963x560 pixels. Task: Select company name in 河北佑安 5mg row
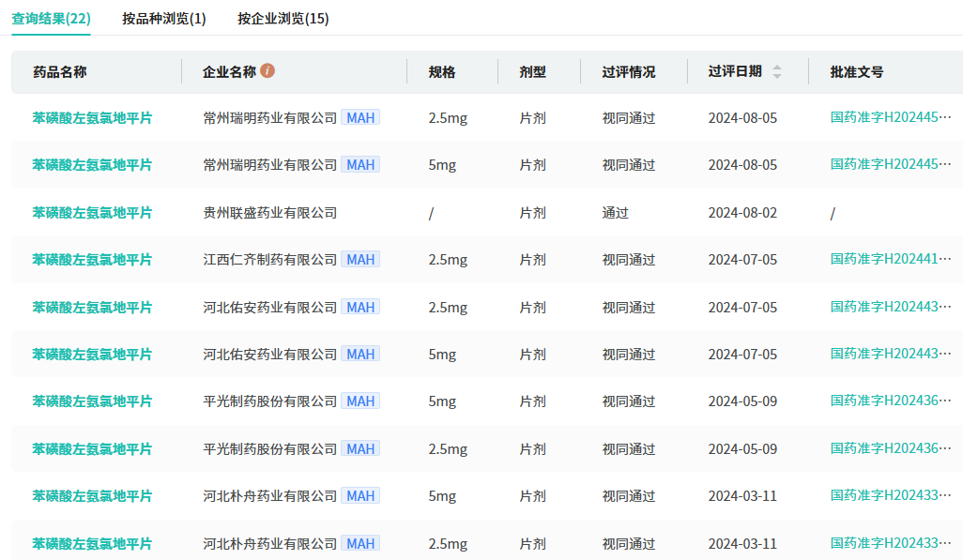pos(270,355)
